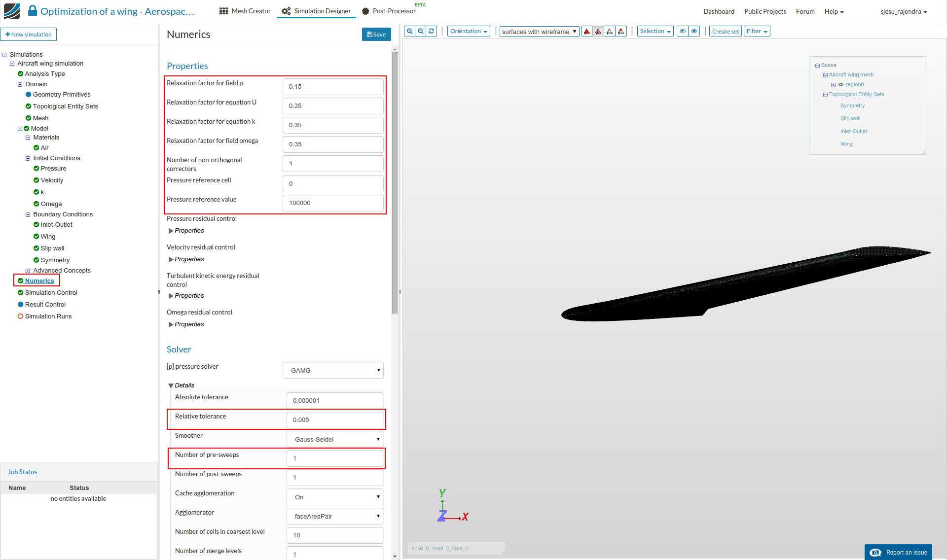Open the pressure solver GAMG dropdown
Image resolution: width=947 pixels, height=560 pixels.
coord(333,370)
